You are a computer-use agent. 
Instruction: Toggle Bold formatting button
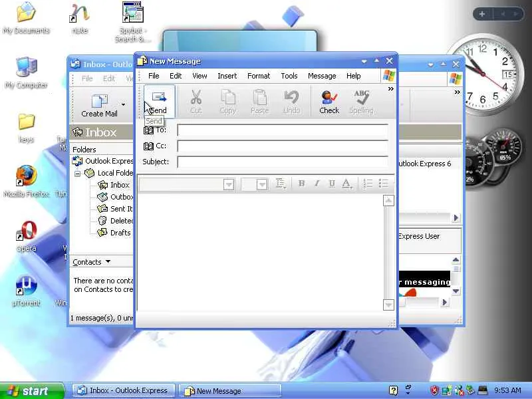coord(301,184)
